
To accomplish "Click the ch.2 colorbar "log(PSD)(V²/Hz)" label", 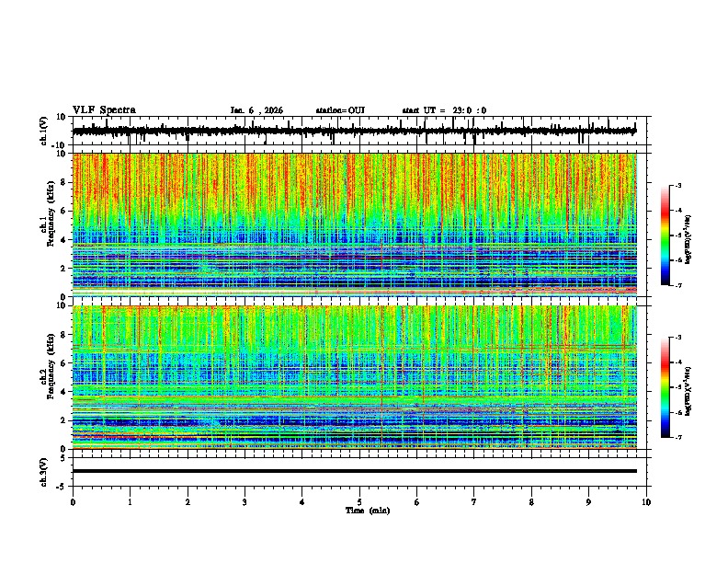I will (x=688, y=391).
